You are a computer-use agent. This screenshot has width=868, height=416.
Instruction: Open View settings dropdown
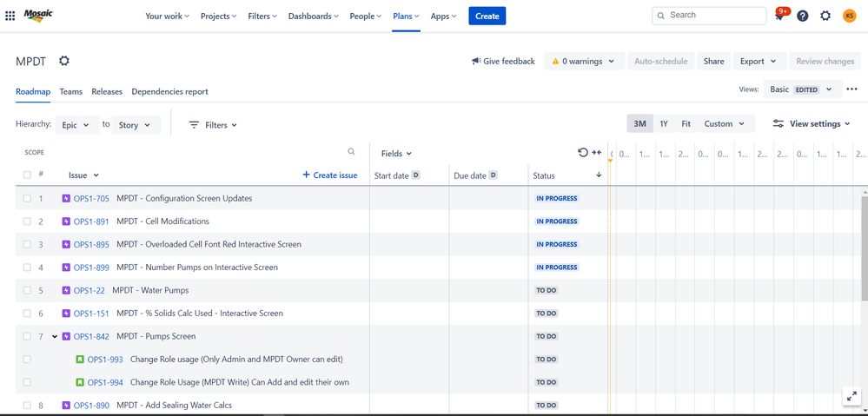click(x=812, y=124)
